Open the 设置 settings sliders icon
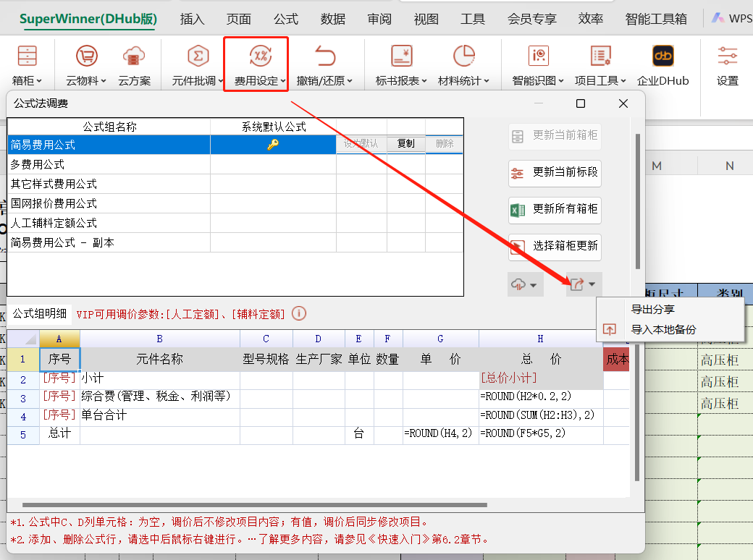Screen dimensions: 753x560 coord(727,56)
